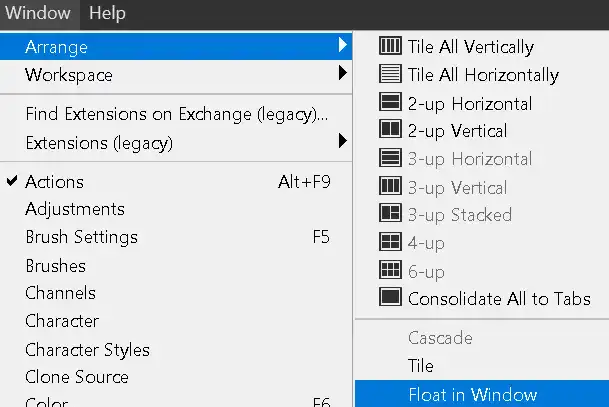Expand the Workspace submenu arrow
The width and height of the screenshot is (609, 407).
pos(343,74)
